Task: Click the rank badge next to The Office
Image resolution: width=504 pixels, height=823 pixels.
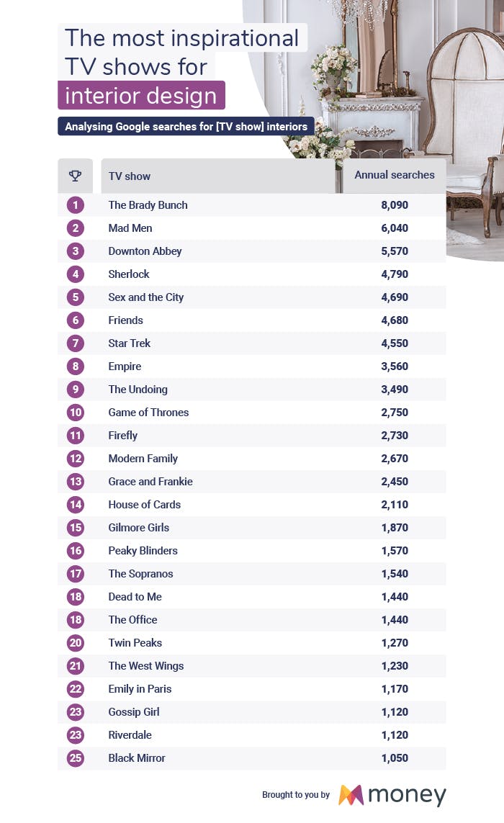Action: pyautogui.click(x=76, y=620)
